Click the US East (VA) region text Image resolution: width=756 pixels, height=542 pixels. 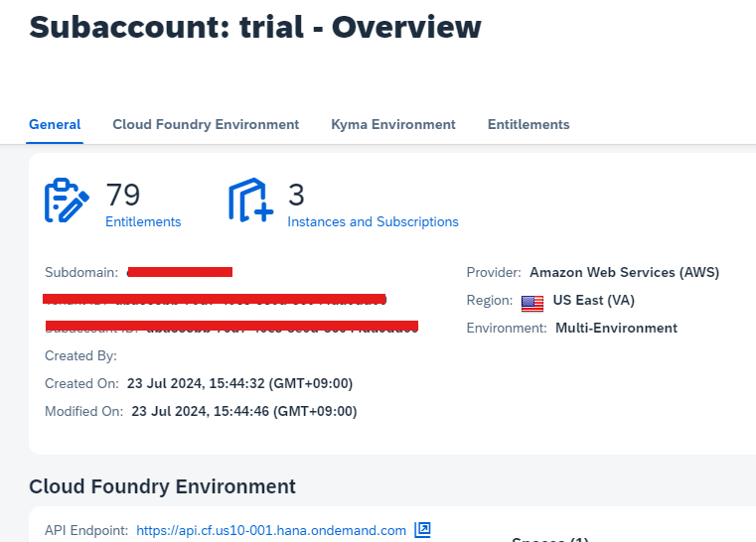593,301
